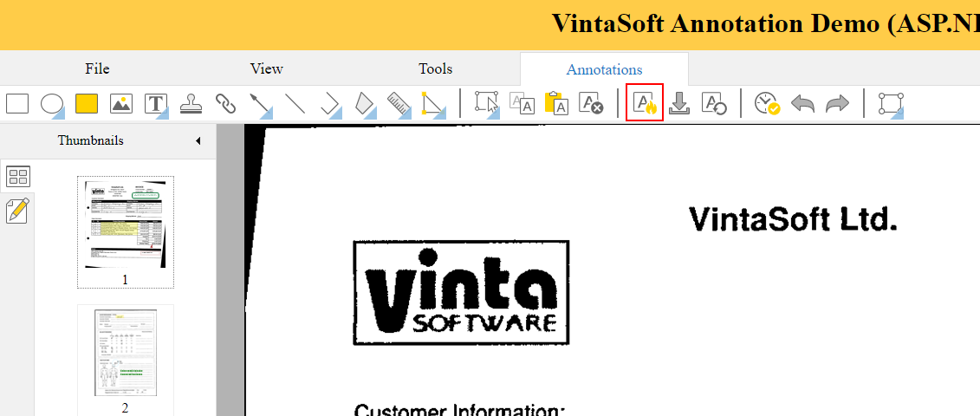This screenshot has width=980, height=416.
Task: Select the Angle measurement annotation
Action: pos(433,103)
